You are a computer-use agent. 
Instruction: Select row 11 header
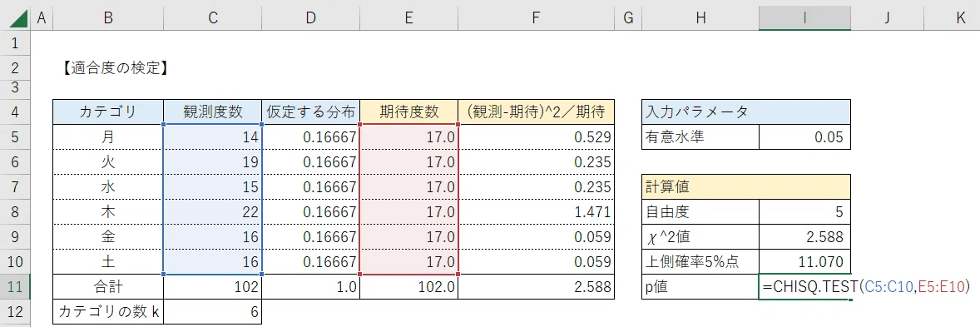[x=15, y=287]
